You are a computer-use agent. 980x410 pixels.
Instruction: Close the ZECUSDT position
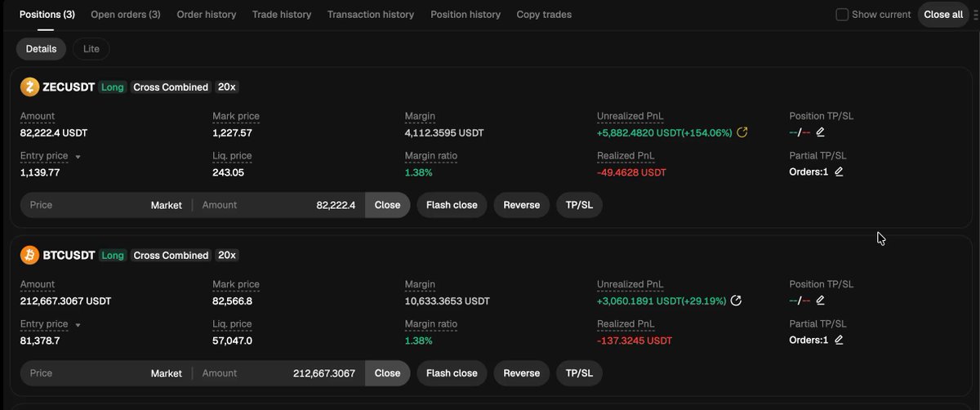387,205
